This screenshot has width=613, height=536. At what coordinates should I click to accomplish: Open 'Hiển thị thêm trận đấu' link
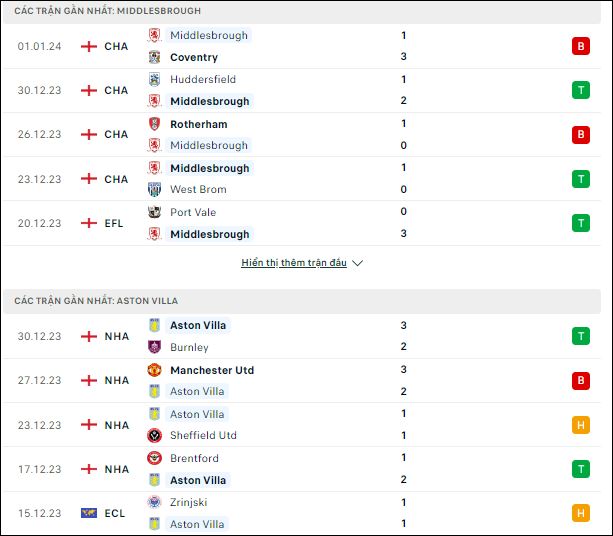point(294,263)
